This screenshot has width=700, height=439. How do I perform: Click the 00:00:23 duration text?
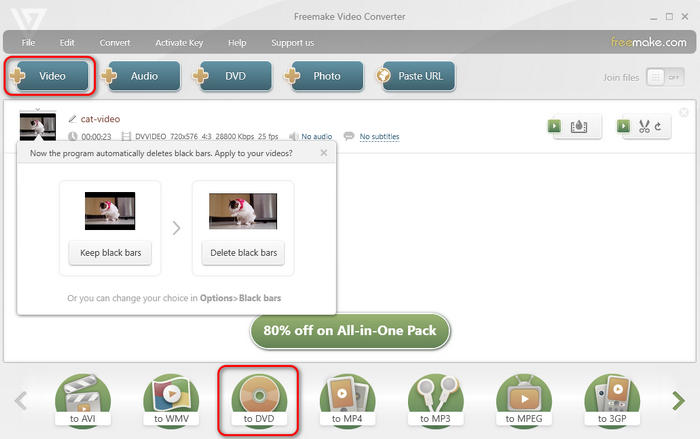96,136
